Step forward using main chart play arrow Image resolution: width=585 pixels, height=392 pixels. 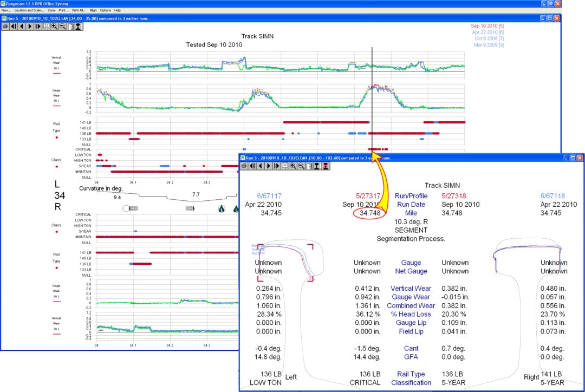coord(29,26)
